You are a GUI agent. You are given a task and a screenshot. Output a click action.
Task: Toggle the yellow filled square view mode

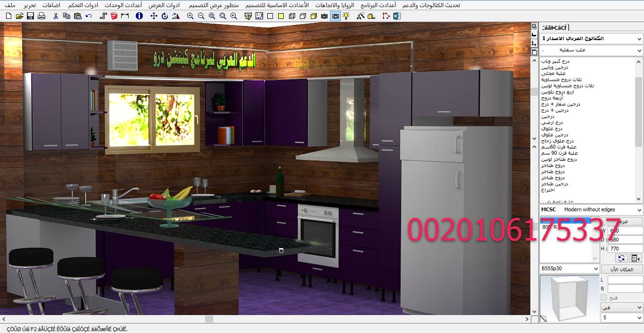(281, 16)
